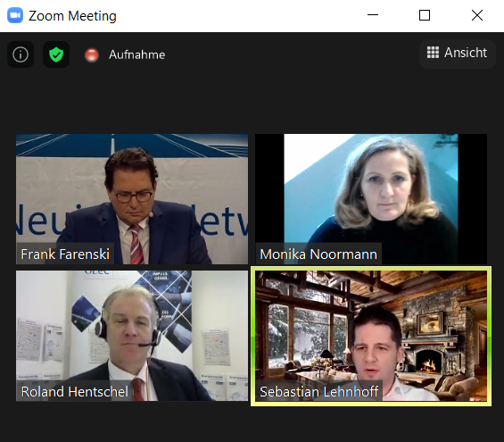Click the Sebastian Lehnhoff name label
504x442 pixels.
tap(318, 391)
